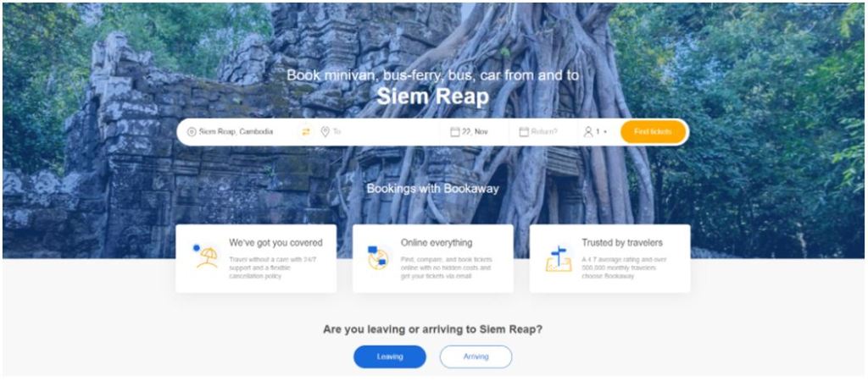Click the beach umbrella icon
This screenshot has height=381, width=868.
(205, 257)
